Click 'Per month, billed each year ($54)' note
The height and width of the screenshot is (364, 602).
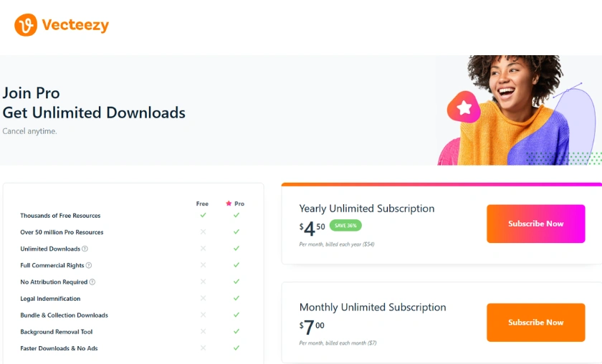point(337,244)
